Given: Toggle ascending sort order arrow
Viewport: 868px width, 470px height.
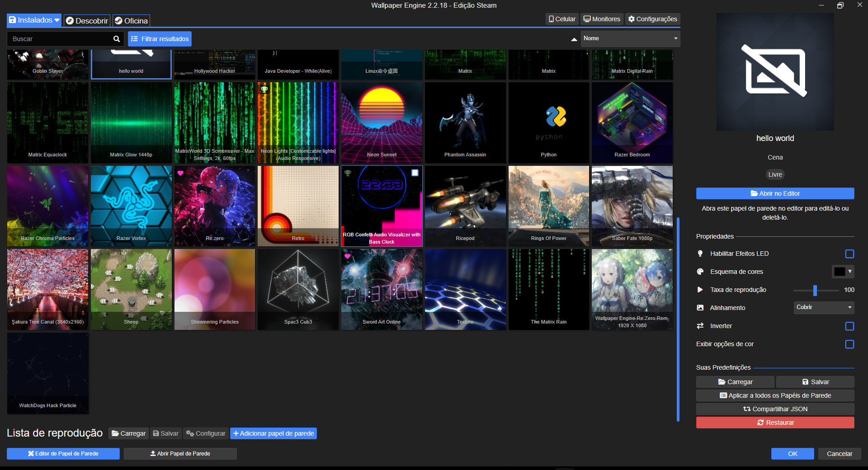Looking at the screenshot, I should coord(574,39).
